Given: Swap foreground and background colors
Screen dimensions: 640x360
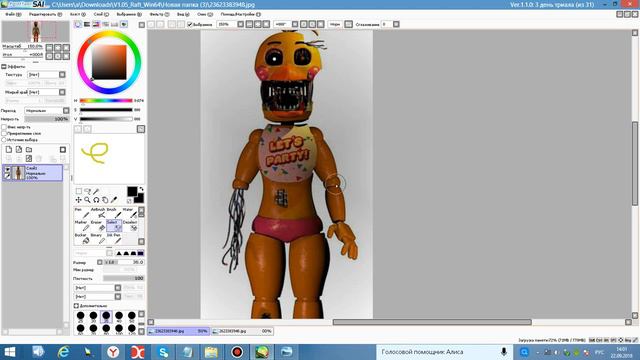Looking at the screenshot, I should (141, 189).
